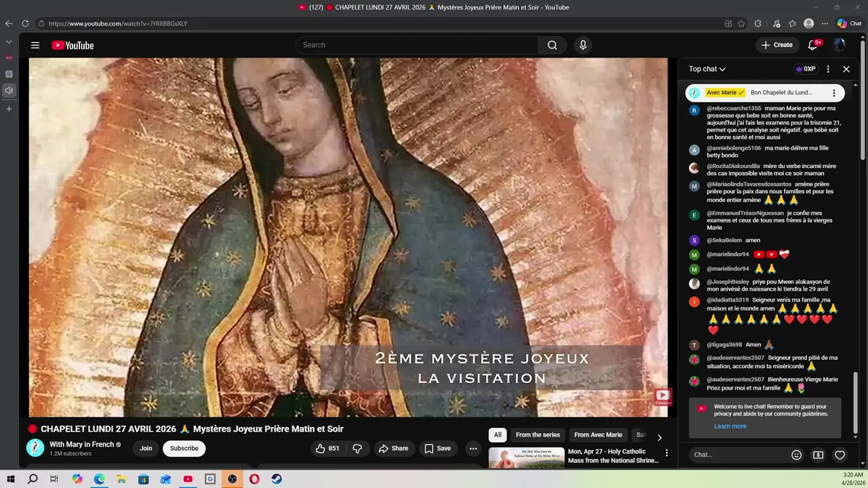
Task: Share the video
Action: point(393,449)
